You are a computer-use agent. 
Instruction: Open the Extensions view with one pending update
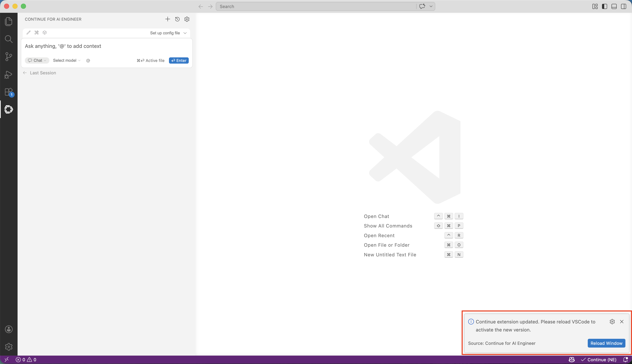9,92
